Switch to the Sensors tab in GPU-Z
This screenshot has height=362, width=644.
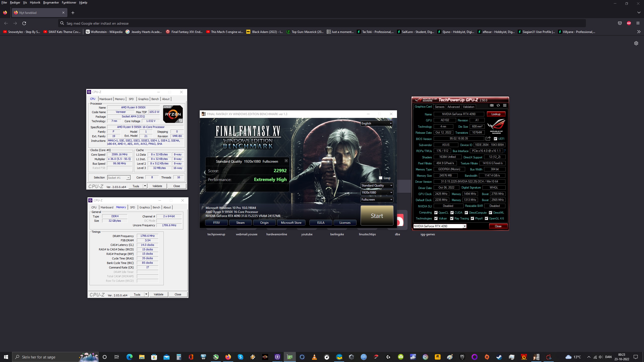coord(439,107)
